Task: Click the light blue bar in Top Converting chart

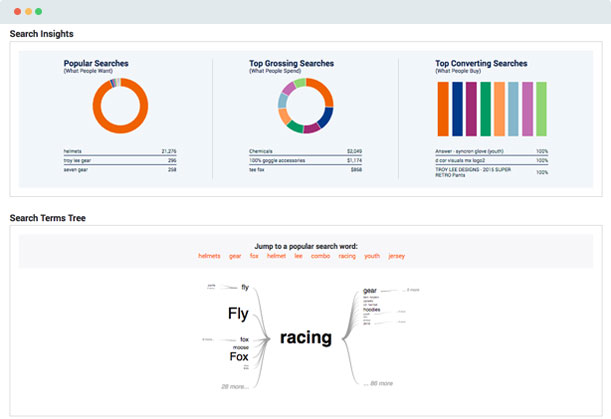Action: pos(513,109)
